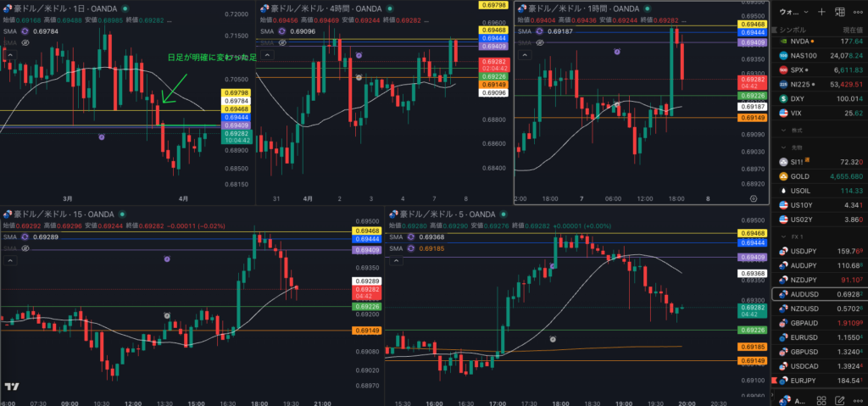This screenshot has height=406, width=868.
Task: Collapse the FX 1 watchlist section
Action: [784, 236]
